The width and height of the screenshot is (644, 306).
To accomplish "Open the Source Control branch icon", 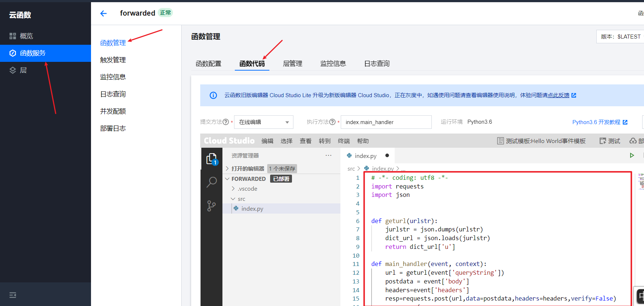I will 212,206.
